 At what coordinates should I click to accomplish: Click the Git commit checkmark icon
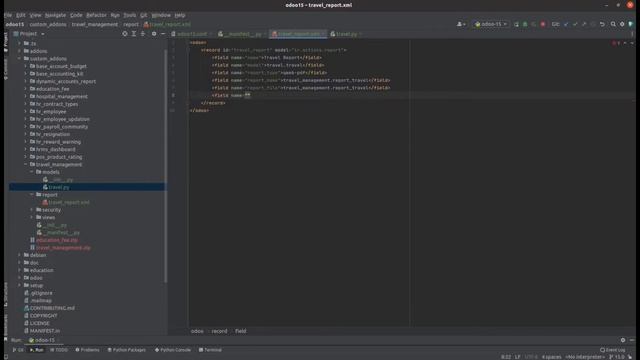575,24
